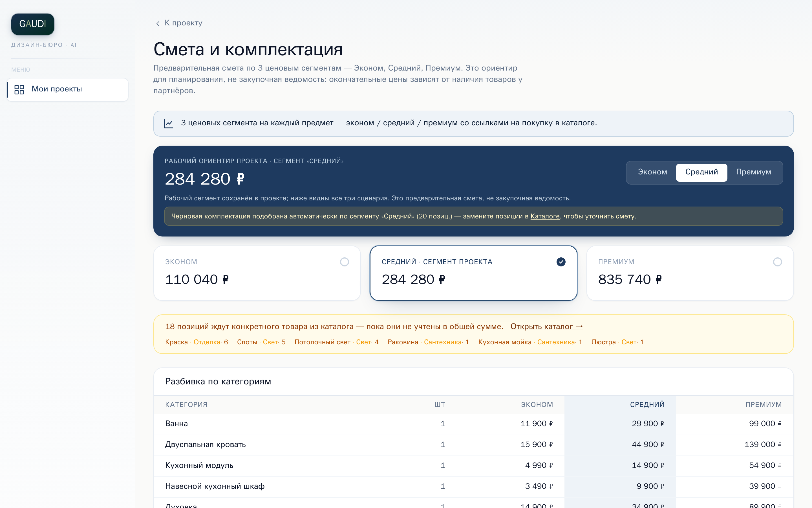Open Открыть каталог link
The image size is (812, 508).
[547, 327]
